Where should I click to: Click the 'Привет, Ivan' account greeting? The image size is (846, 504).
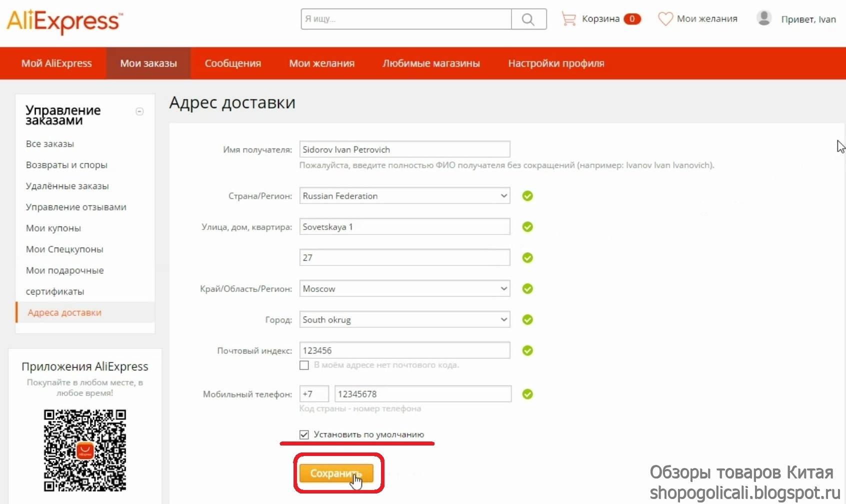tap(808, 19)
